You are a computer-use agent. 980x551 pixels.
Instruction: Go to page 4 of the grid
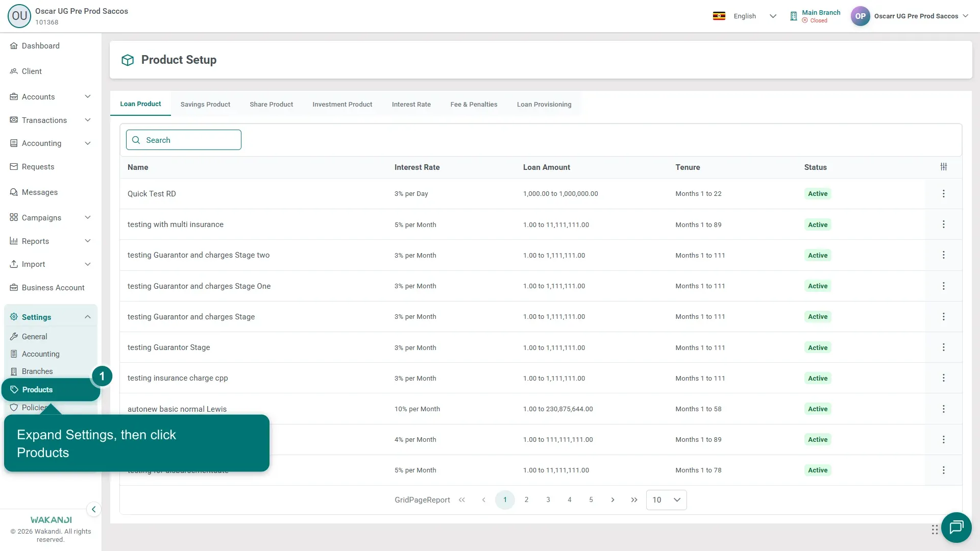(x=570, y=500)
